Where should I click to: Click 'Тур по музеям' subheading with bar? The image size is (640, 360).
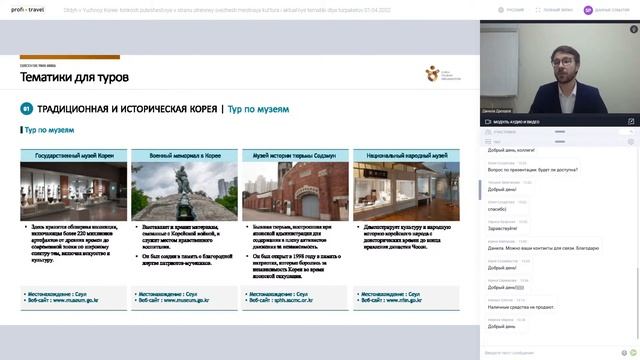click(49, 130)
